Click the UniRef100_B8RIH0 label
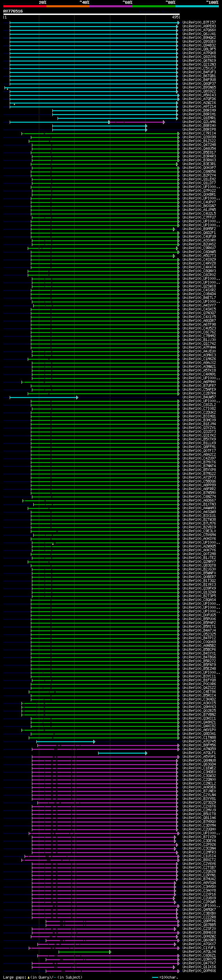Viewport: 222px width, 980px height. [199, 126]
